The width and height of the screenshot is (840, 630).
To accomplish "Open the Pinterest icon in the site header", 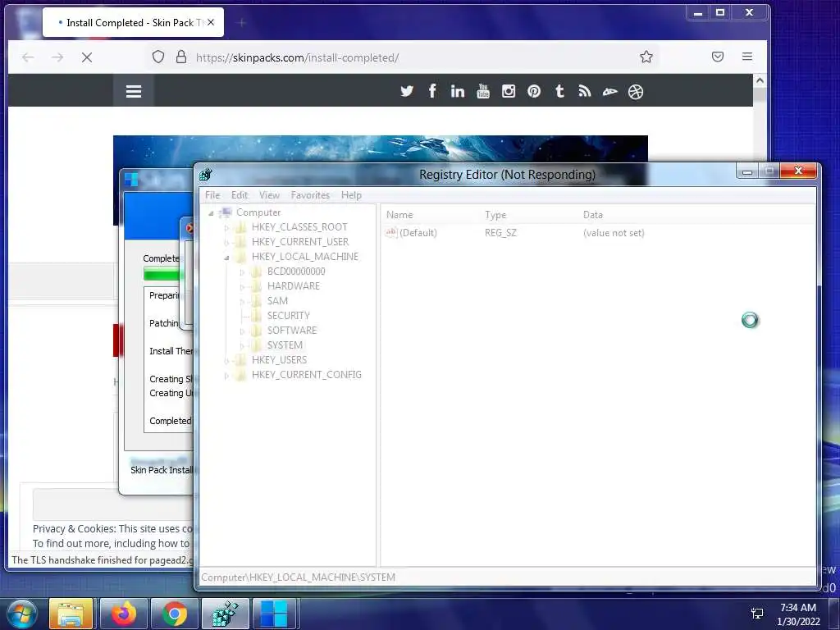I will [533, 91].
